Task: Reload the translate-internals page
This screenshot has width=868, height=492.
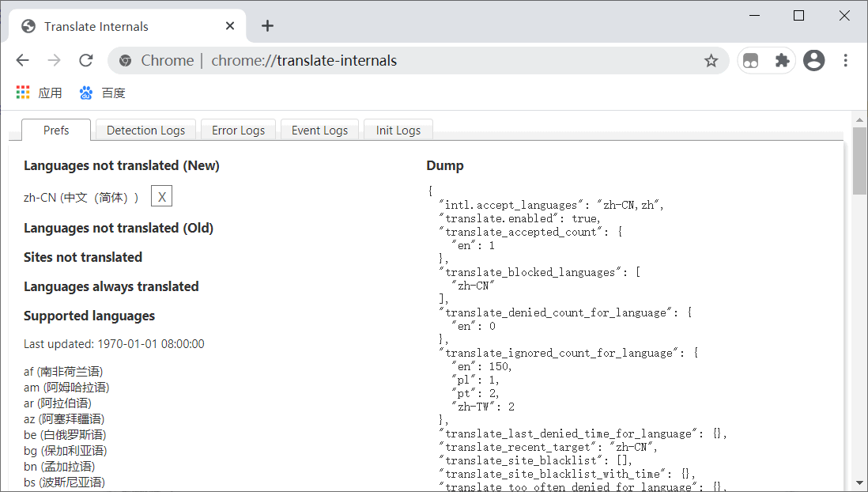Action: pyautogui.click(x=85, y=60)
